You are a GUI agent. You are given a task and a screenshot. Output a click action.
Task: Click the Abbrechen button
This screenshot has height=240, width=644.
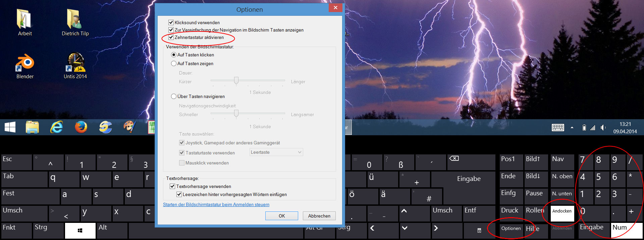pos(319,216)
